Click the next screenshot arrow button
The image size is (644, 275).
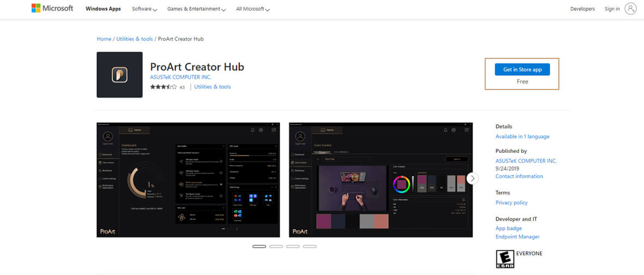click(473, 178)
